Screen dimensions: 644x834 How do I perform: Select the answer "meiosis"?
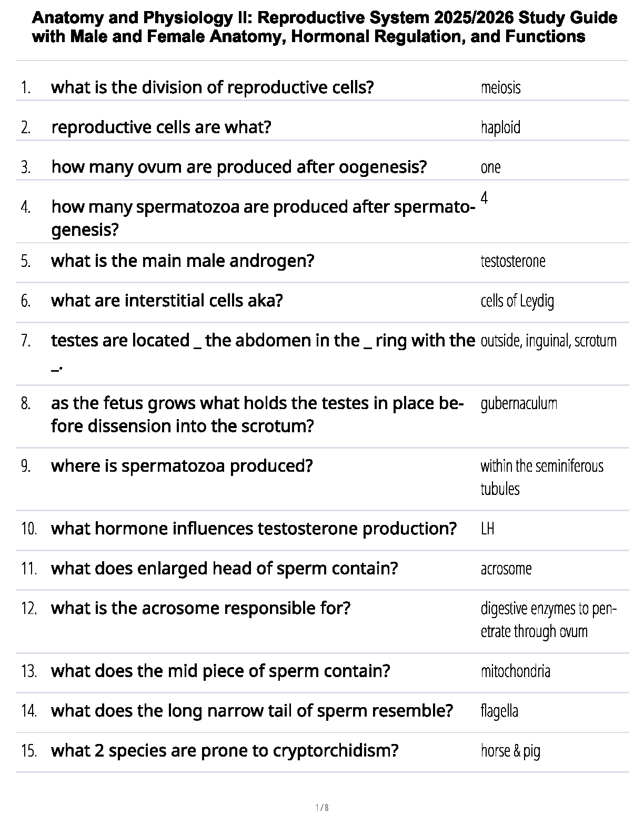click(x=500, y=87)
